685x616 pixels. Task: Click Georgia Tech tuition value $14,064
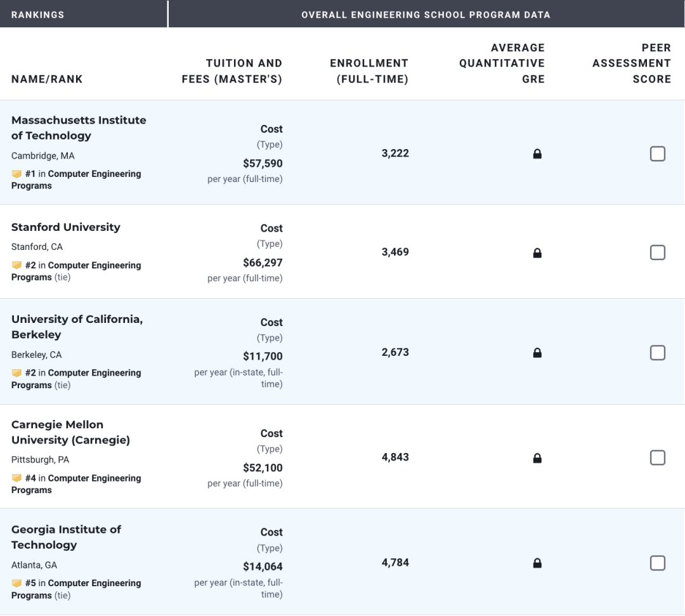[x=263, y=567]
